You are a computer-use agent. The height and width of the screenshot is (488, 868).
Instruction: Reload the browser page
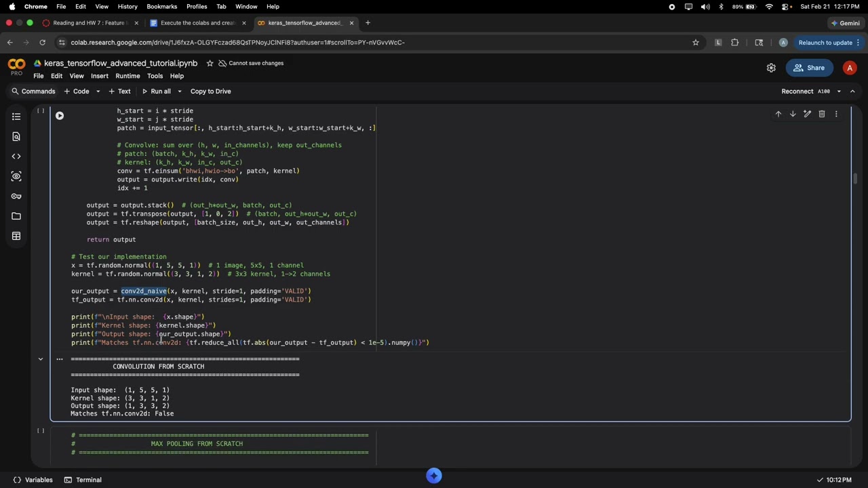(42, 42)
